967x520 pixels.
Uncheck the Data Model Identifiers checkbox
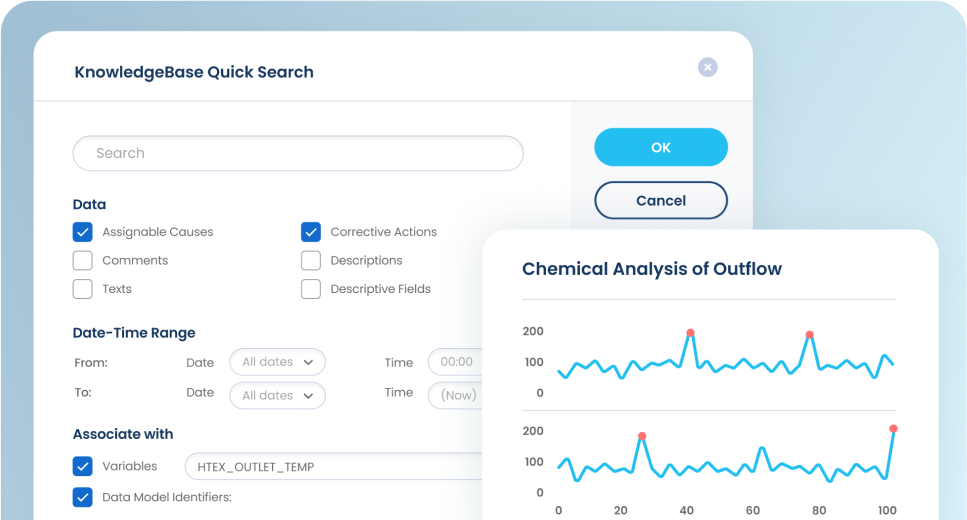[x=83, y=496]
